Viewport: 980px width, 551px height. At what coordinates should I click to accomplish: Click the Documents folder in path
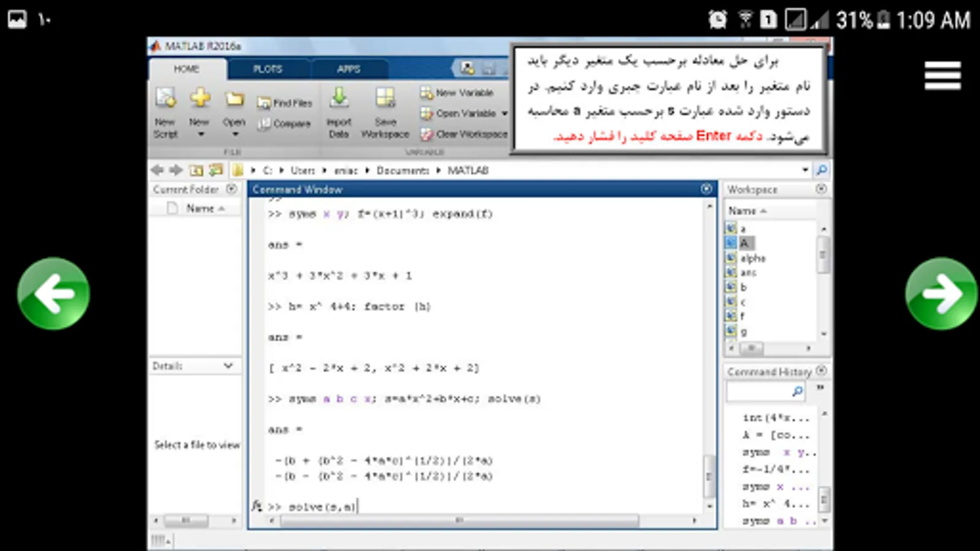point(402,170)
